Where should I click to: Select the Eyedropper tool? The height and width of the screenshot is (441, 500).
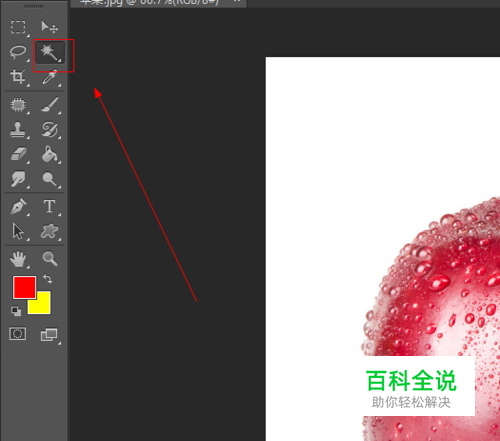pyautogui.click(x=49, y=77)
